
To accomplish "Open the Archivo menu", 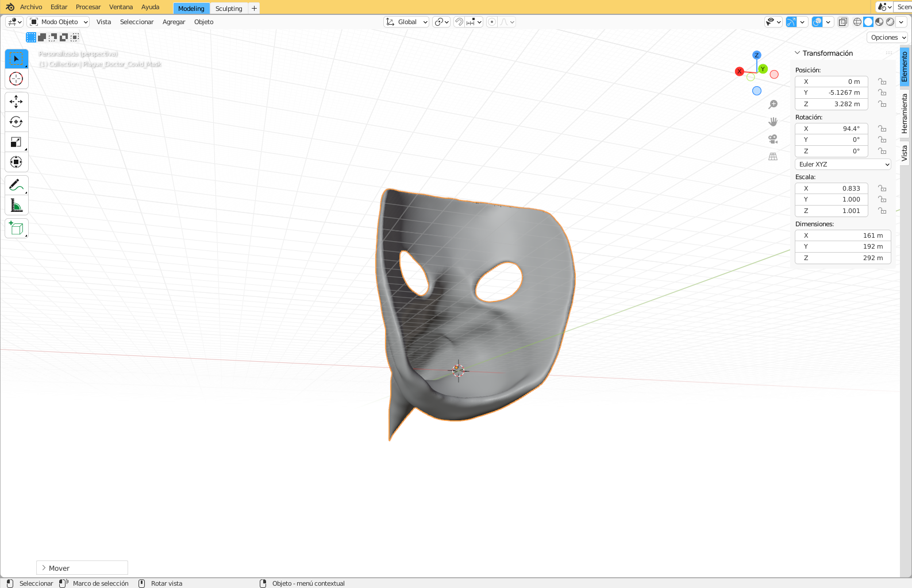I will click(31, 7).
